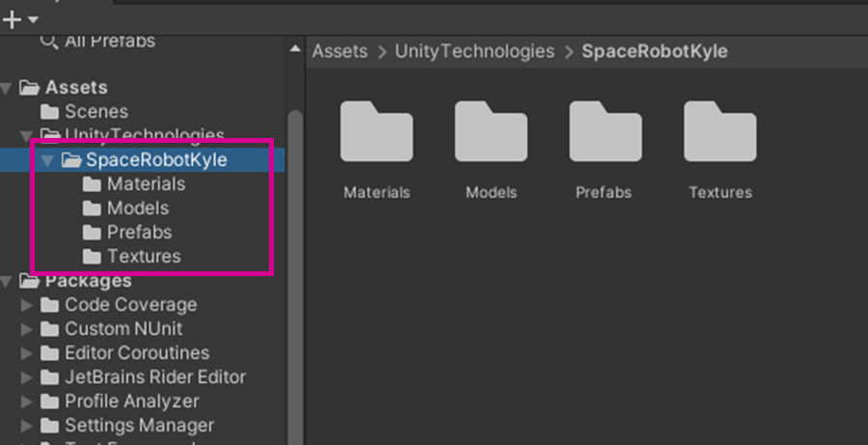This screenshot has height=445, width=868.
Task: Click the project tree vertical scrollbar
Action: 295,241
